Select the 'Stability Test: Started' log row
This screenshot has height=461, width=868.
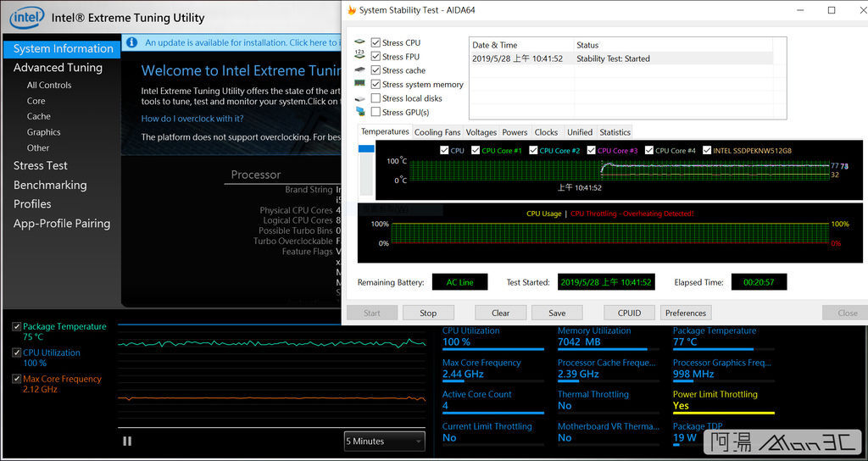tap(620, 58)
